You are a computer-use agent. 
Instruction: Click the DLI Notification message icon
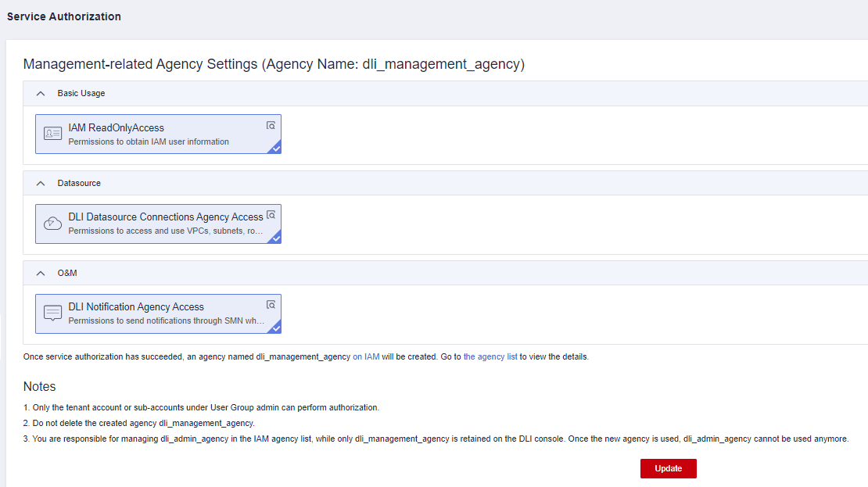point(52,313)
